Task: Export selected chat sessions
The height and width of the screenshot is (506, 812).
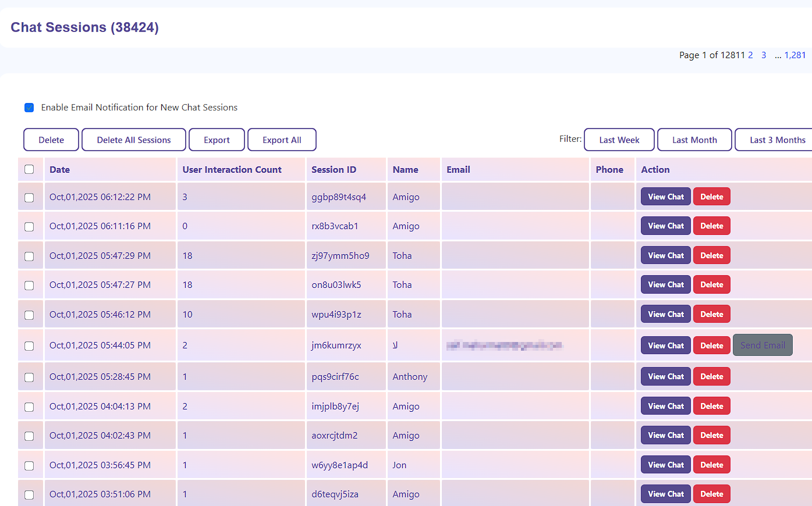Action: point(217,140)
